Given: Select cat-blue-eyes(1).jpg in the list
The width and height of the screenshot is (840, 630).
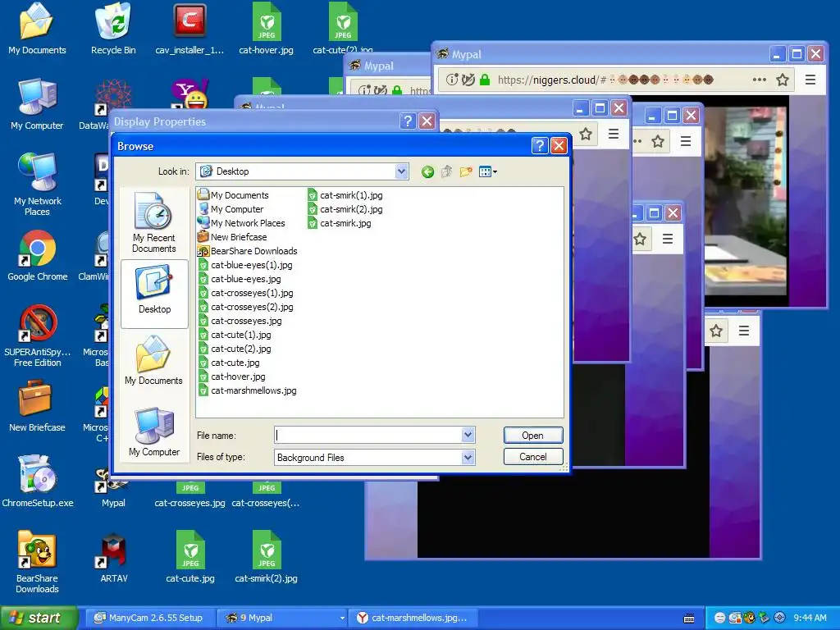Looking at the screenshot, I should (245, 265).
